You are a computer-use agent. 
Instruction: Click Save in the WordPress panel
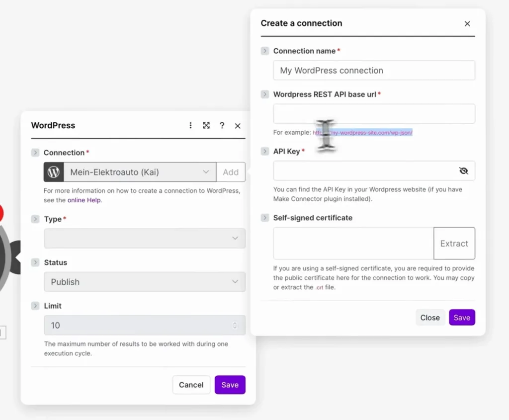click(230, 385)
